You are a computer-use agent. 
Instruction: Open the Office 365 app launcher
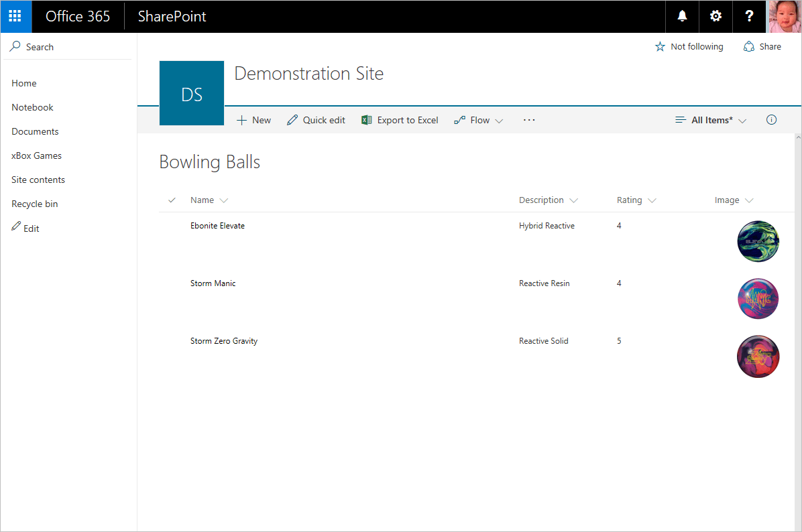tap(15, 16)
